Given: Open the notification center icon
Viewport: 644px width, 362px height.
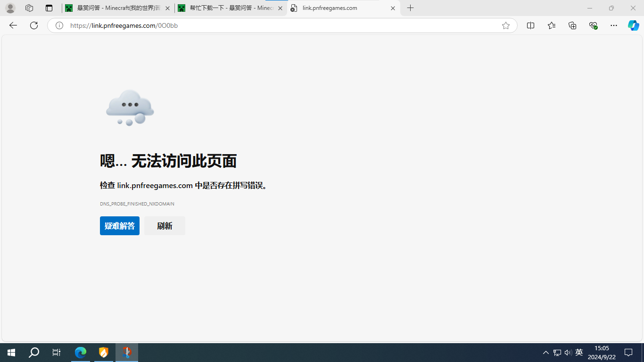Looking at the screenshot, I should [x=628, y=353].
